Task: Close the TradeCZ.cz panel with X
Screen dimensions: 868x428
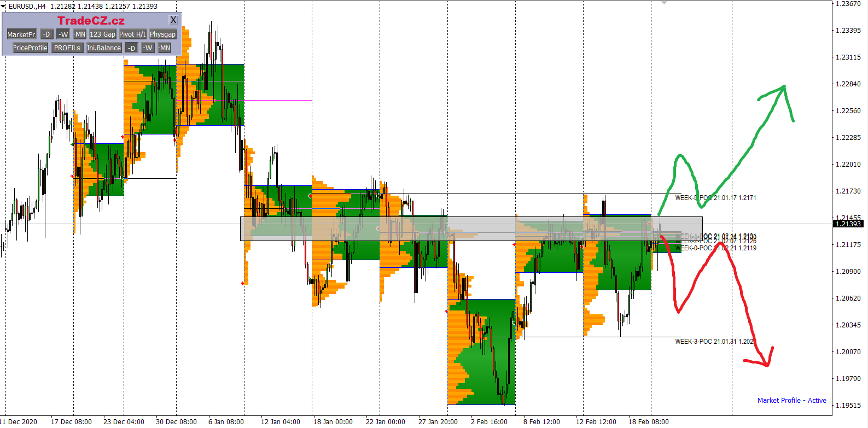Action: [173, 20]
